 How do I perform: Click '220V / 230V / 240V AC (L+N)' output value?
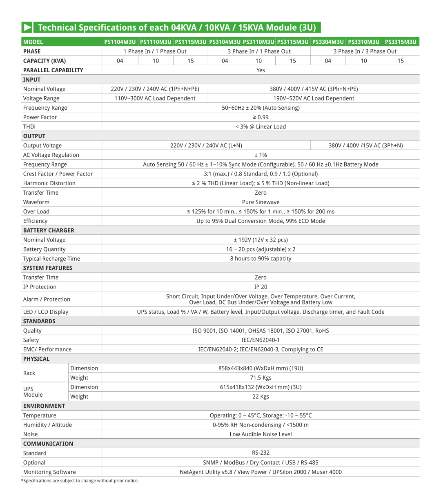coord(206,146)
